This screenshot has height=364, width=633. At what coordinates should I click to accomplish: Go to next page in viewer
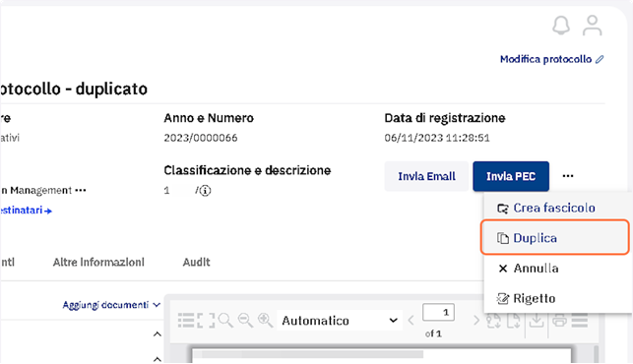coord(476,321)
